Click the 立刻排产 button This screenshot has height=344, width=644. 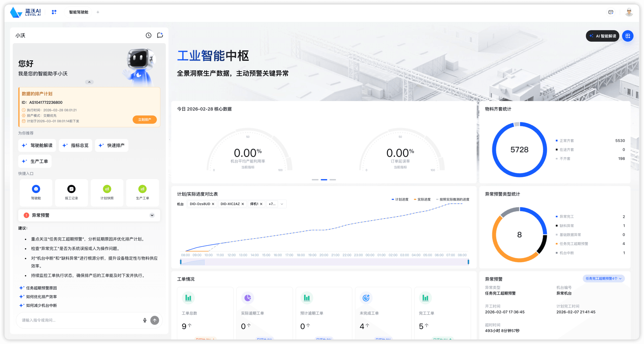pyautogui.click(x=145, y=119)
